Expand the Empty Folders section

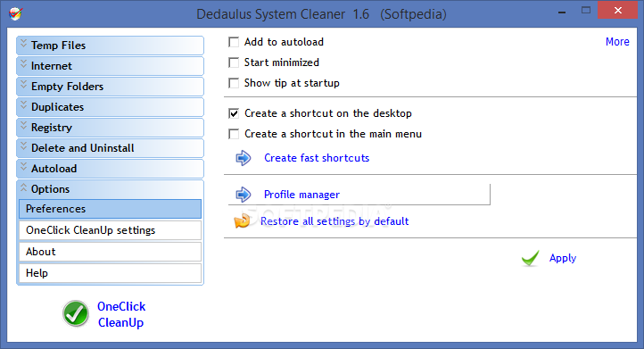pyautogui.click(x=110, y=87)
